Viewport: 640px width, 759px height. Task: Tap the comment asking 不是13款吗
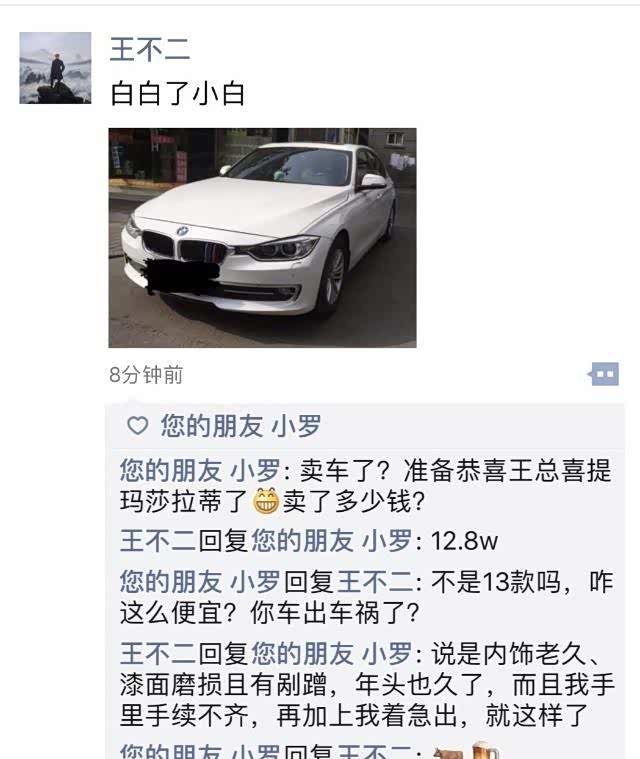[366, 597]
